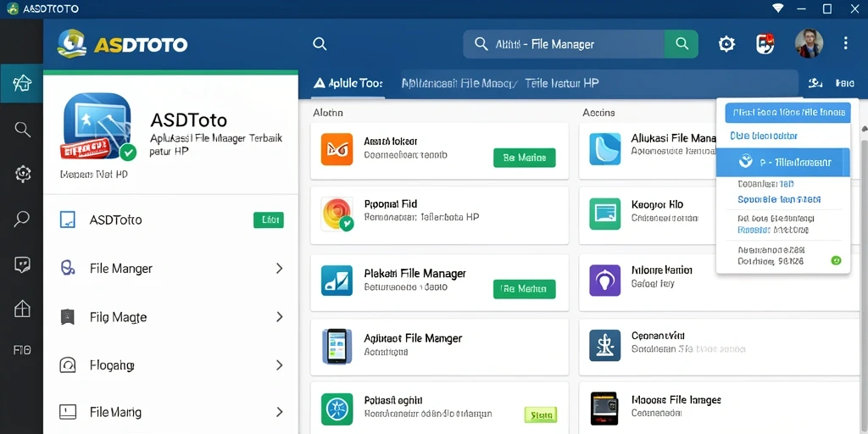The image size is (868, 434).
Task: Click the black tablet icon of Mocore File lamges
Action: [604, 409]
